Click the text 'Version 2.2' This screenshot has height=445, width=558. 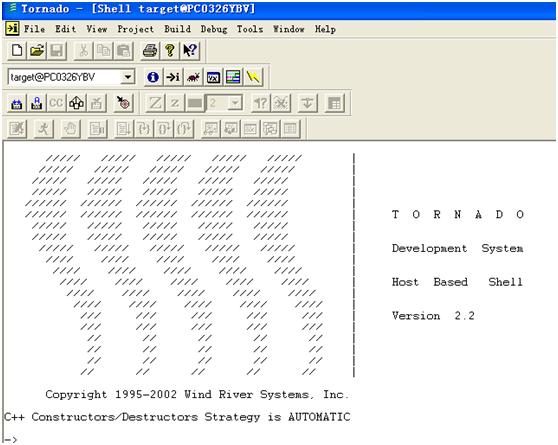pos(433,315)
